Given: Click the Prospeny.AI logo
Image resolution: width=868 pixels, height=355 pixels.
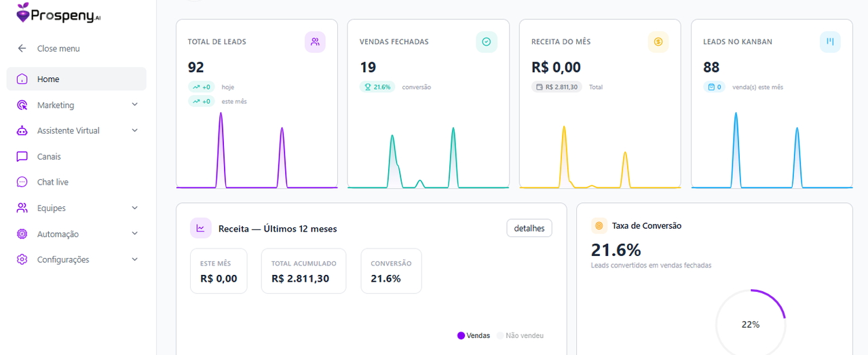Looking at the screenshot, I should [59, 12].
